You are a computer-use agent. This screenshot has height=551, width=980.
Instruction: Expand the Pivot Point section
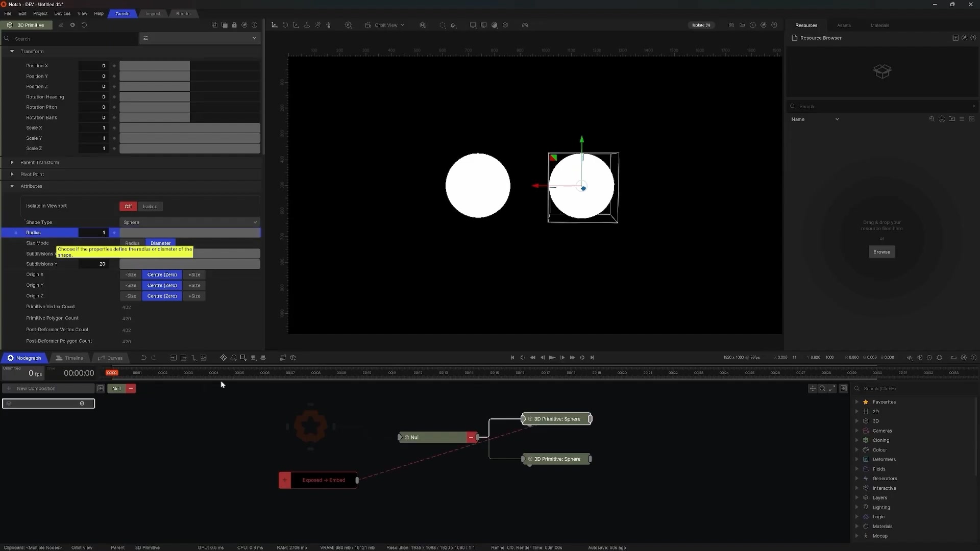(x=12, y=174)
